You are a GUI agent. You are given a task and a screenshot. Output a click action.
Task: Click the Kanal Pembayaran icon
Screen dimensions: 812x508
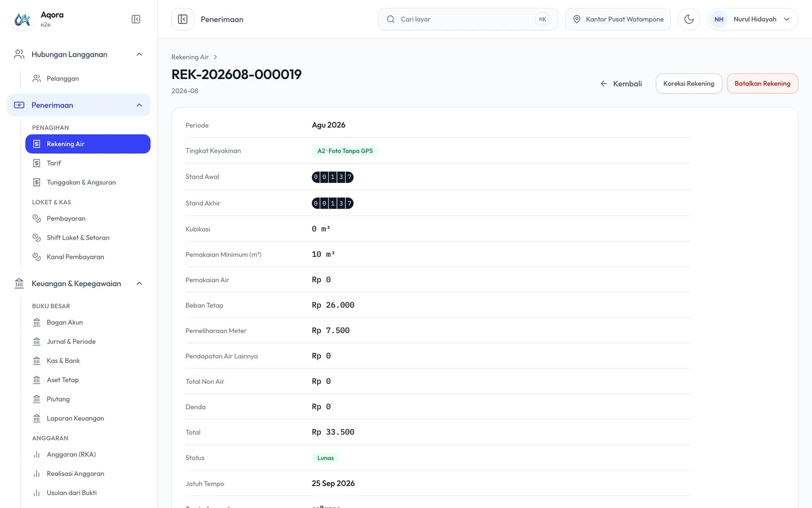(36, 257)
